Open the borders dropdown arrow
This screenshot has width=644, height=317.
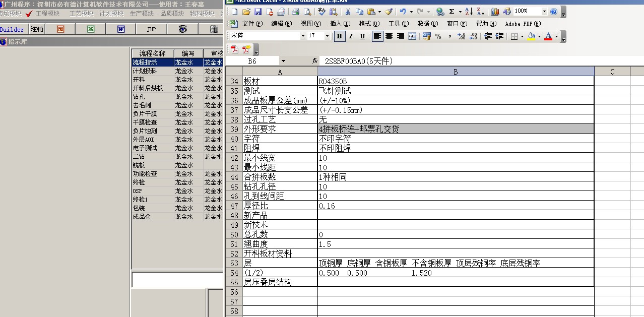coord(522,36)
